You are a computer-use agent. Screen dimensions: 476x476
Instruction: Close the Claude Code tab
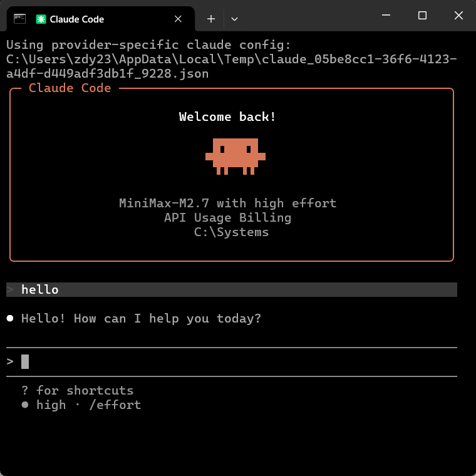click(178, 19)
